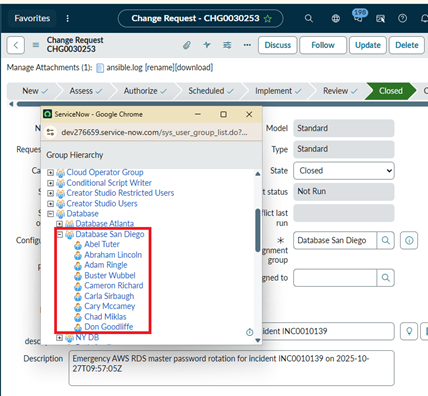Select the Authorize stage
The image size is (428, 396).
click(x=145, y=91)
